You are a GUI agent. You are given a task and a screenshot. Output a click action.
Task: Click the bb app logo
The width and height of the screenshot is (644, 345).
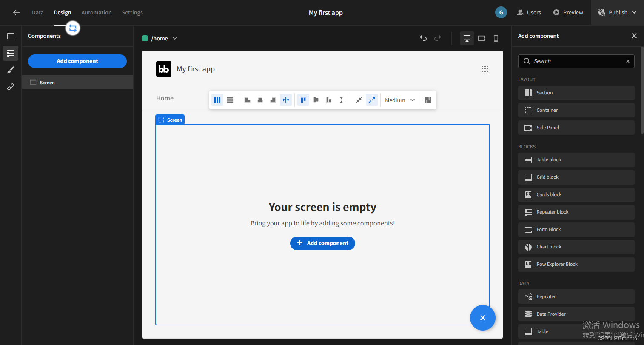click(164, 69)
